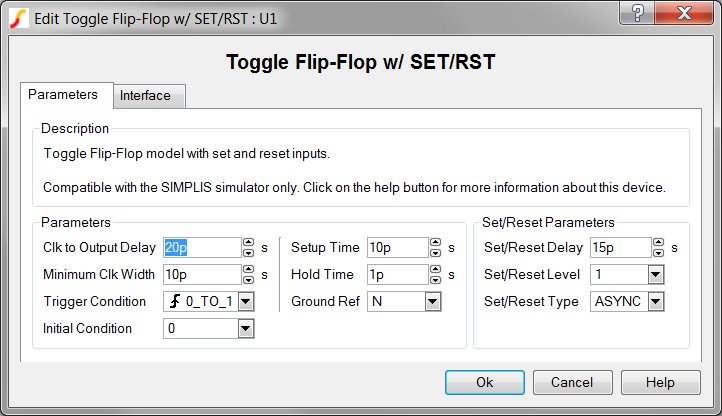The height and width of the screenshot is (416, 722).
Task: Open the Set/Reset Level dropdown
Action: point(656,275)
